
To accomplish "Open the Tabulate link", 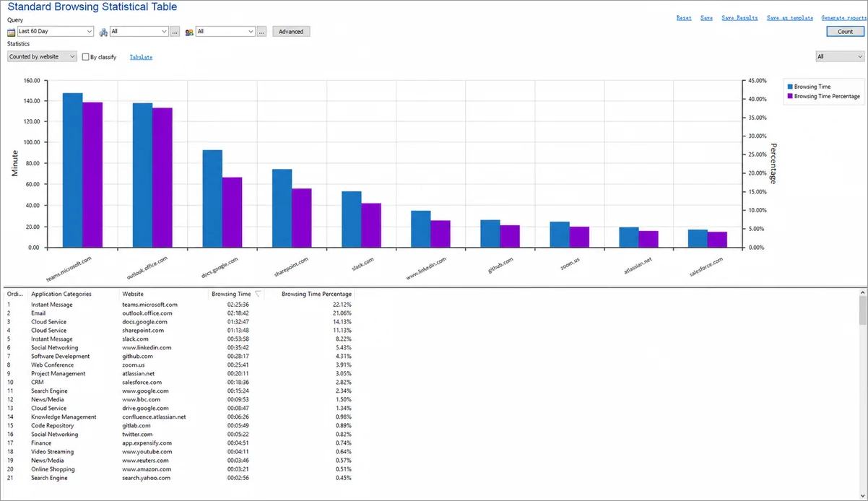I will pyautogui.click(x=141, y=57).
